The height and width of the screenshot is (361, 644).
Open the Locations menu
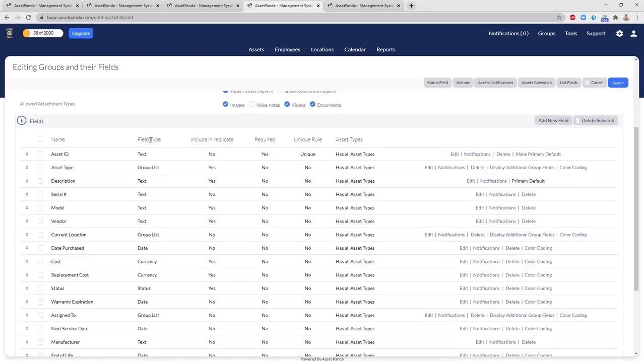pyautogui.click(x=322, y=49)
